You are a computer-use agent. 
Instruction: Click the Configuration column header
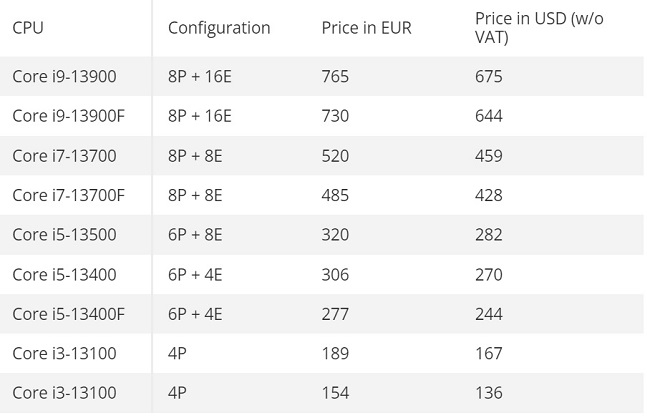click(x=219, y=28)
